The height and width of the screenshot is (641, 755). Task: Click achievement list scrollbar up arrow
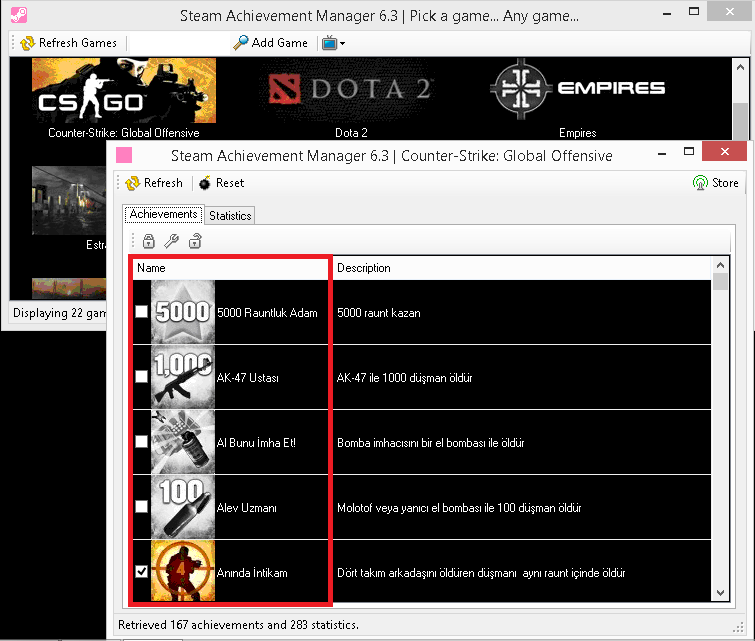(720, 265)
